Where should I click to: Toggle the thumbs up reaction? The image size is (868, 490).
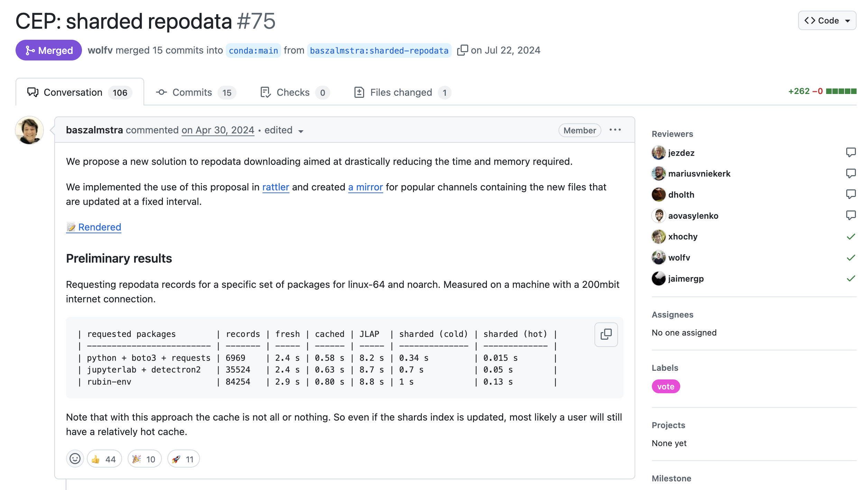pos(104,459)
